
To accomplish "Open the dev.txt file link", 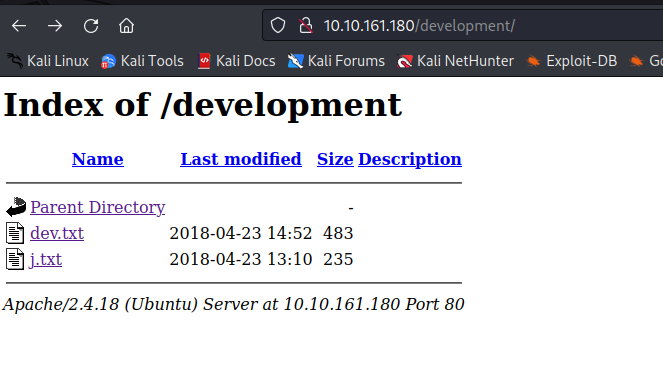I will 57,233.
